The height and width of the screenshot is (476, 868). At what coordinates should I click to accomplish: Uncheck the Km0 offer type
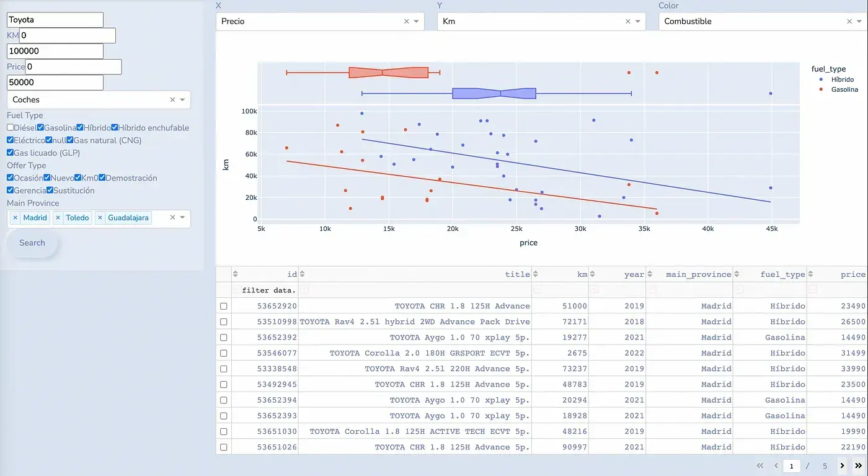tap(78, 177)
